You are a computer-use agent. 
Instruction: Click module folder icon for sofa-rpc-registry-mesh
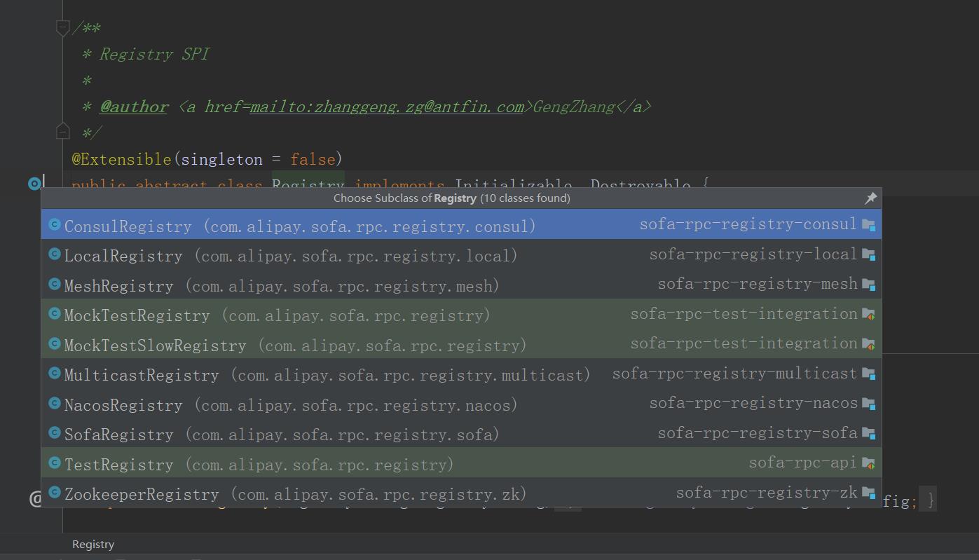click(x=868, y=285)
